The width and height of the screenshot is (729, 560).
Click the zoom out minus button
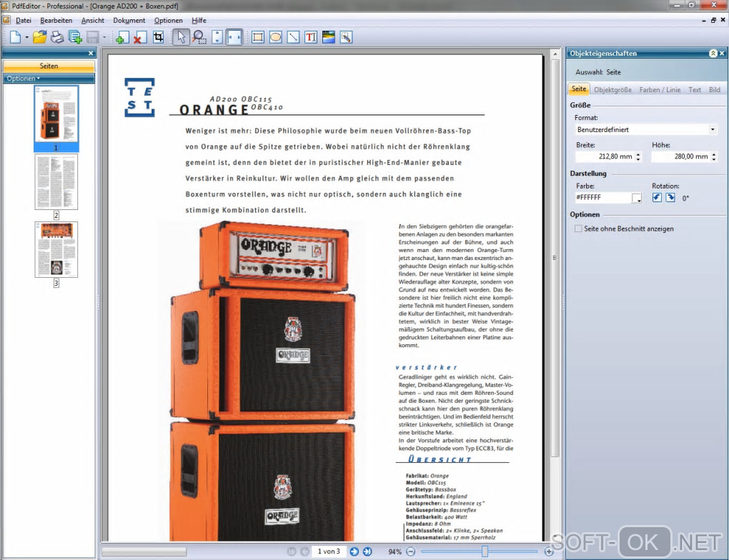click(411, 551)
